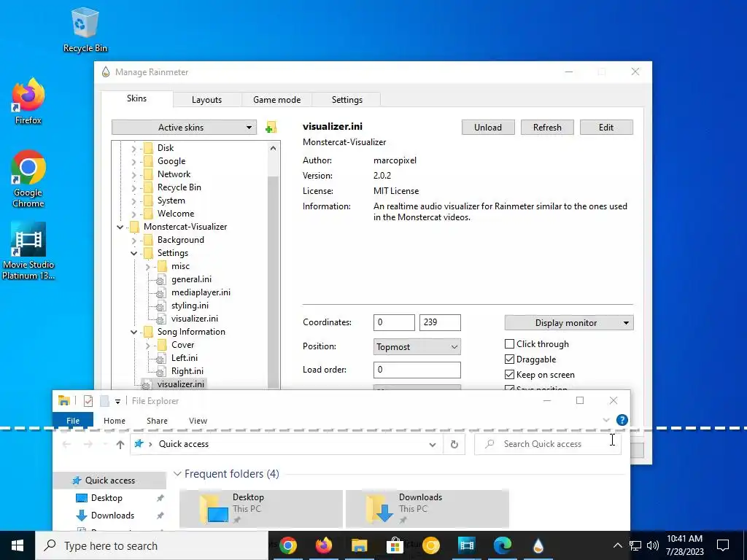
Task: Click skin tree scrollbar up arrow
Action: 273,148
